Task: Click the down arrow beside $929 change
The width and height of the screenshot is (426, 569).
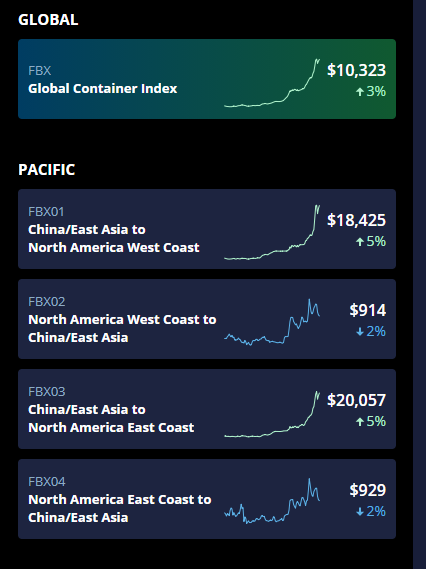Action: pos(360,512)
